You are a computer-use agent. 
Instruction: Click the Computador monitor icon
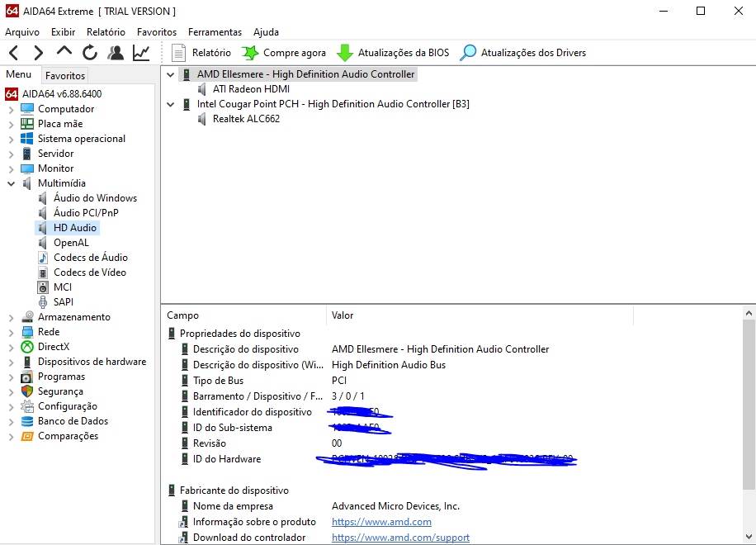(x=27, y=108)
